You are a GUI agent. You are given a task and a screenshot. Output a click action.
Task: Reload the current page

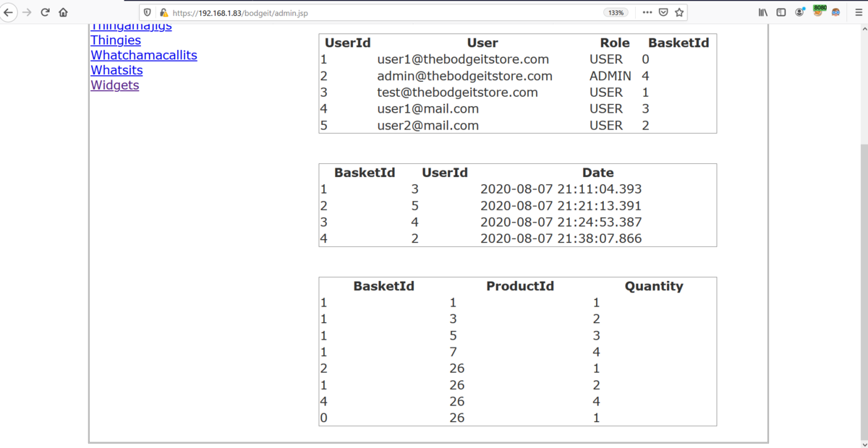(x=46, y=12)
